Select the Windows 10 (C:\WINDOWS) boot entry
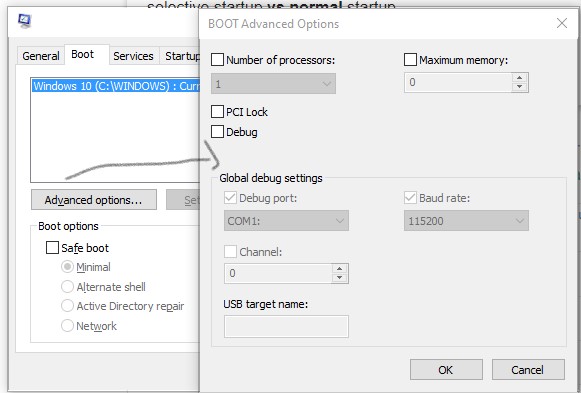Viewport: 581px width, 393px height. click(116, 86)
